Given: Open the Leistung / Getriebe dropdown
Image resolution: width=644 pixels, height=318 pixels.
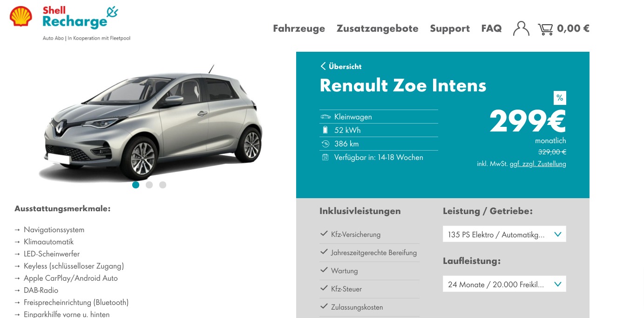Looking at the screenshot, I should click(504, 234).
